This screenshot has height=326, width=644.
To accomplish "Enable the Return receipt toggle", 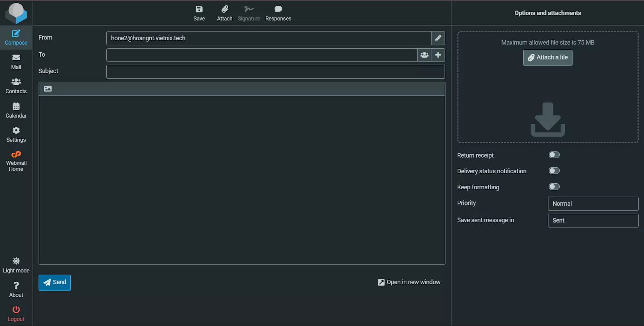I will 554,155.
